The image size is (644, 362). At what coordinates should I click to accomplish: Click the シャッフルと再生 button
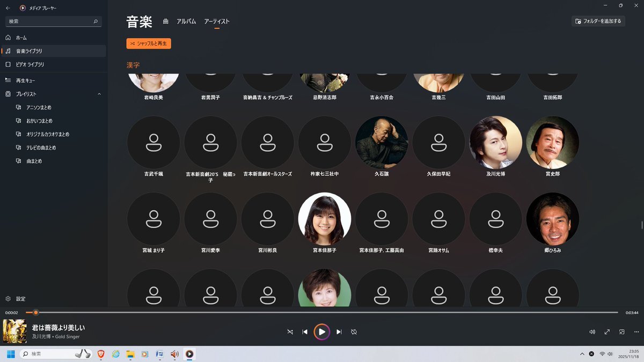(149, 43)
